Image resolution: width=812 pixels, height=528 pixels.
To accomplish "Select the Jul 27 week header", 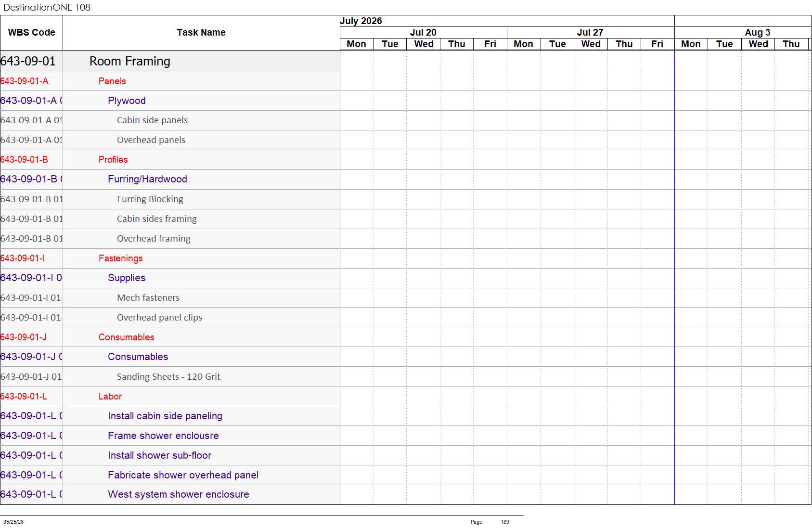I will (590, 32).
